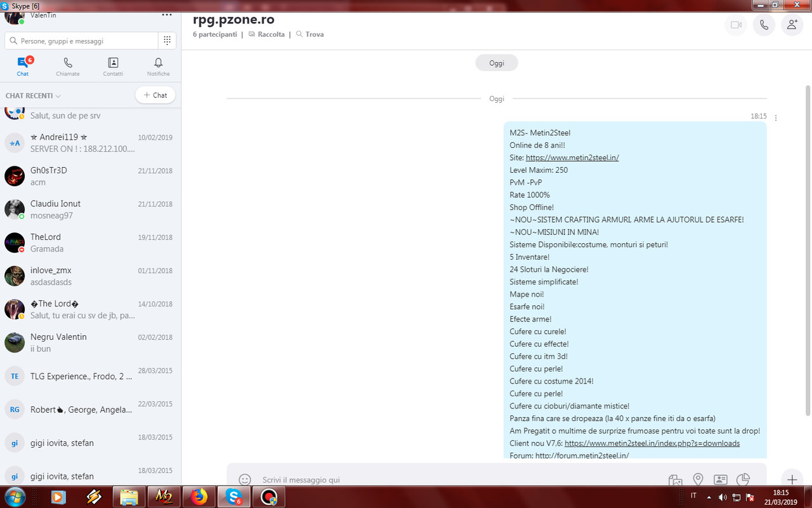Open the emoji picker in message box
Image resolution: width=812 pixels, height=508 pixels.
tap(244, 479)
